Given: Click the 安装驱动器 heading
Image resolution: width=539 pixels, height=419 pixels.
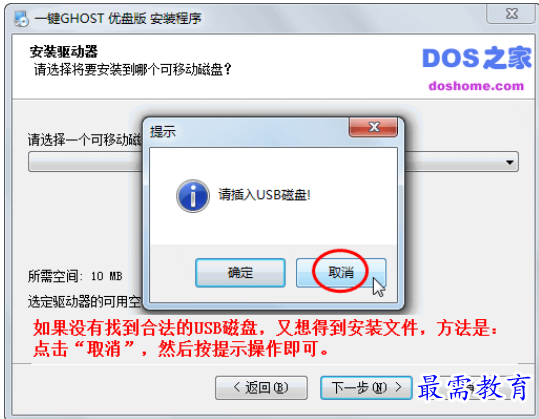Looking at the screenshot, I should [x=64, y=52].
